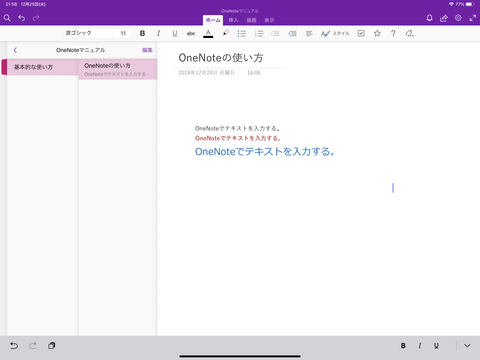Apply the text highlighter
This screenshot has width=480, height=360.
pyautogui.click(x=225, y=33)
